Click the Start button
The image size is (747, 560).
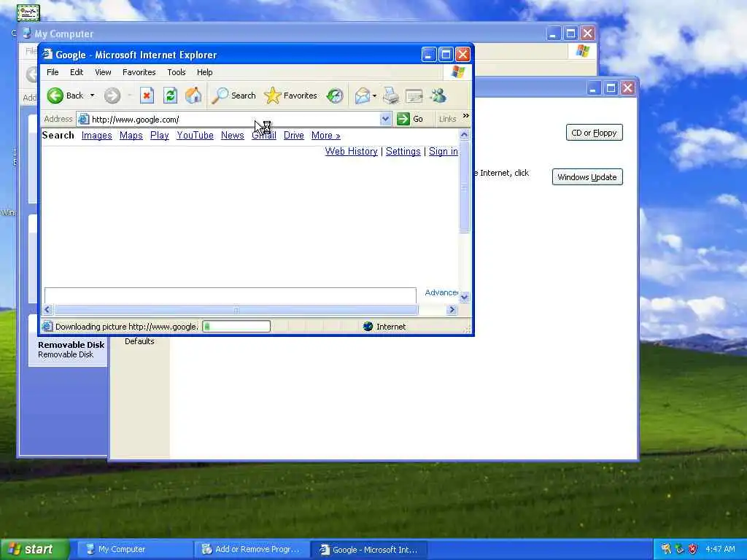(x=35, y=549)
